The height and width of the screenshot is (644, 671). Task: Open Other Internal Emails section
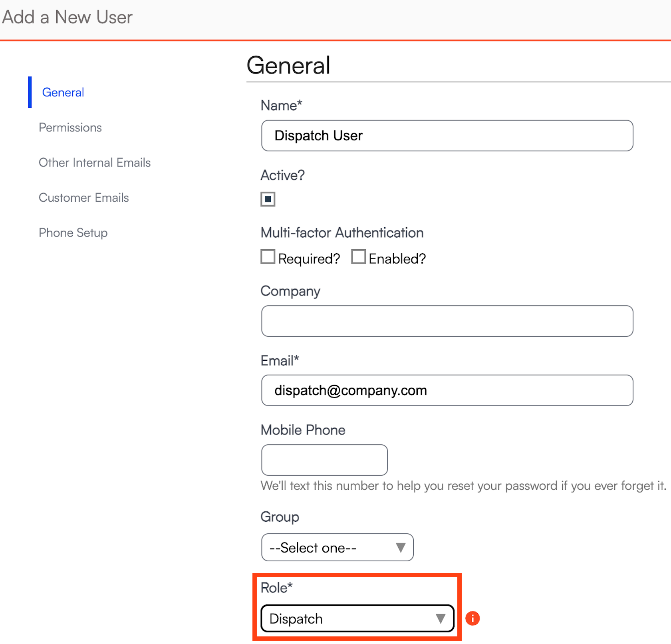pyautogui.click(x=95, y=163)
